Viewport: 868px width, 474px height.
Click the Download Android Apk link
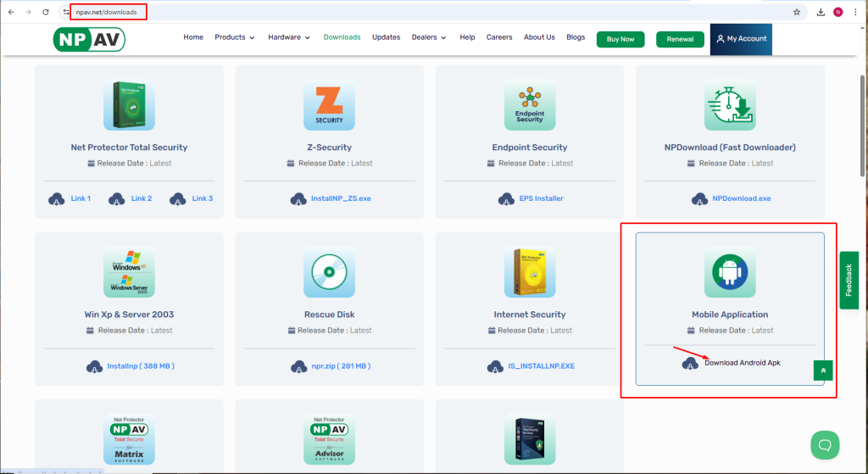tap(742, 363)
